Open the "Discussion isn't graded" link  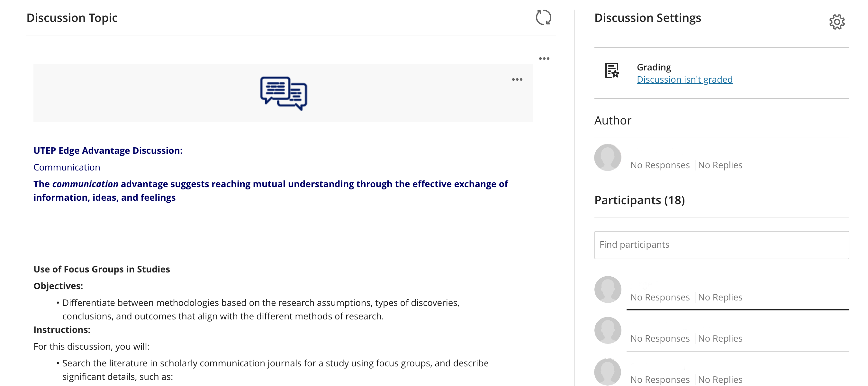coord(684,79)
